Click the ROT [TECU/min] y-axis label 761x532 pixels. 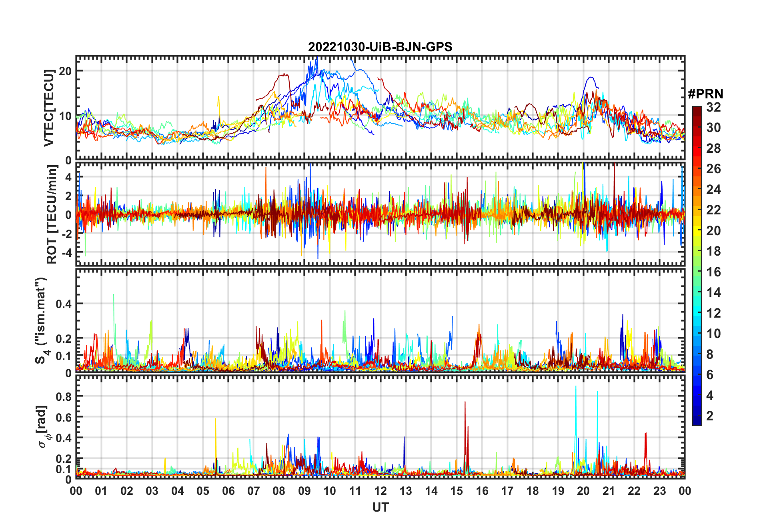tap(52, 214)
